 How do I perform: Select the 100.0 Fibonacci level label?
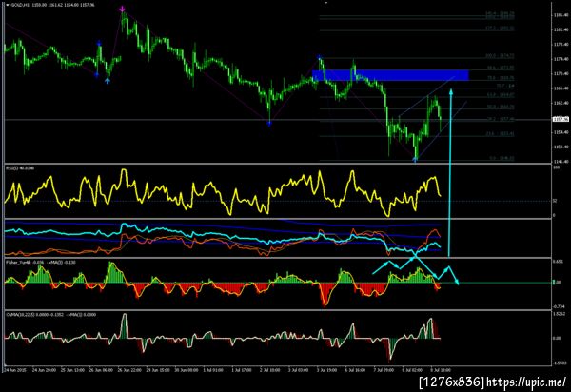coord(500,56)
